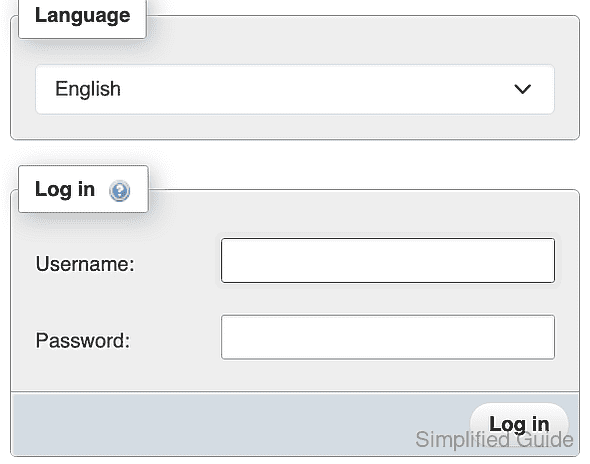Focus the Password input field
The width and height of the screenshot is (590, 464).
click(388, 337)
